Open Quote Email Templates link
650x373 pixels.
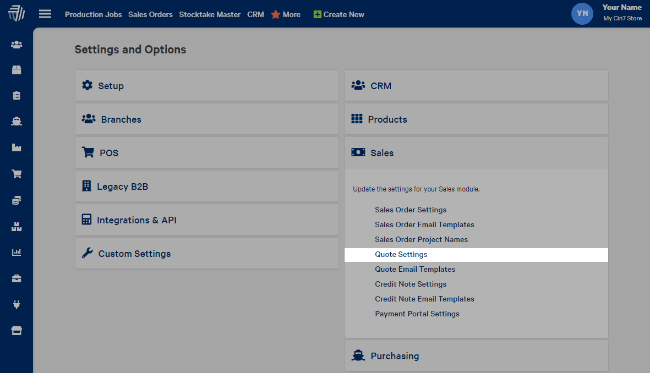(415, 269)
